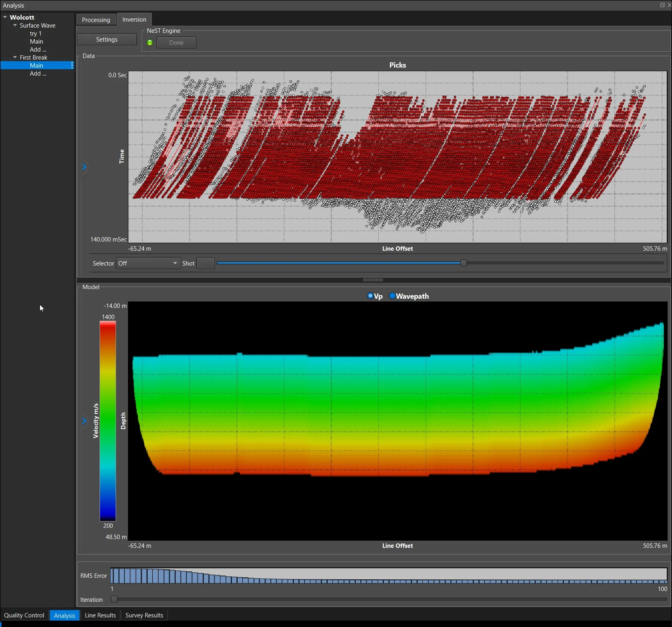Click the Surface Wave label
The height and width of the screenshot is (627, 672).
[x=38, y=25]
